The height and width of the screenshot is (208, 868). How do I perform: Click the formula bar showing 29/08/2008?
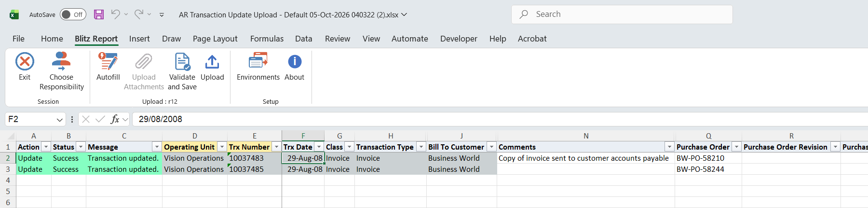click(500, 119)
